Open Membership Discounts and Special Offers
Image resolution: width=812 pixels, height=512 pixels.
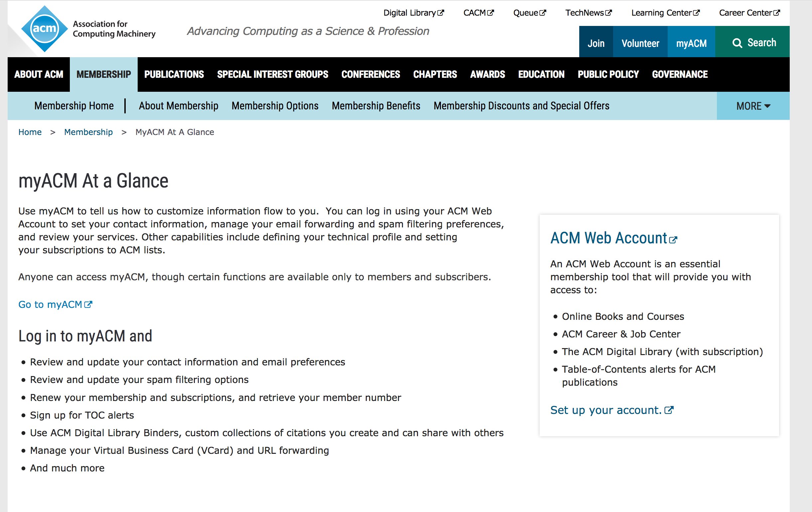521,106
